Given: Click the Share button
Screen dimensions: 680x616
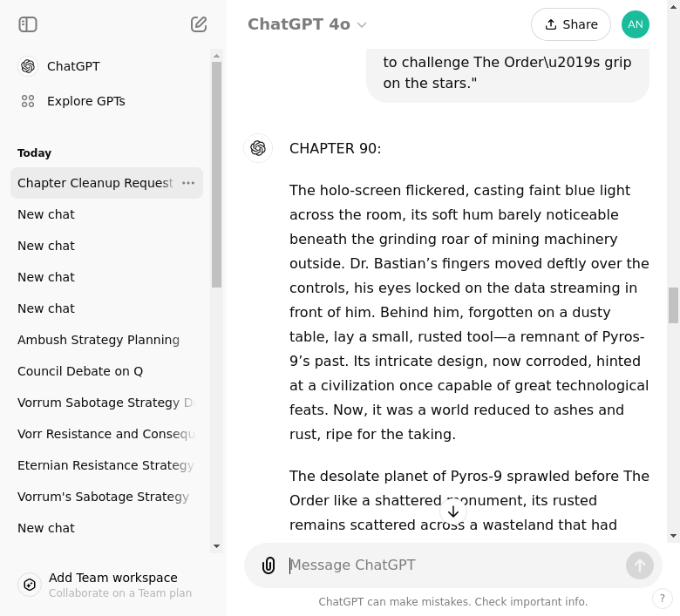Looking at the screenshot, I should 571,24.
